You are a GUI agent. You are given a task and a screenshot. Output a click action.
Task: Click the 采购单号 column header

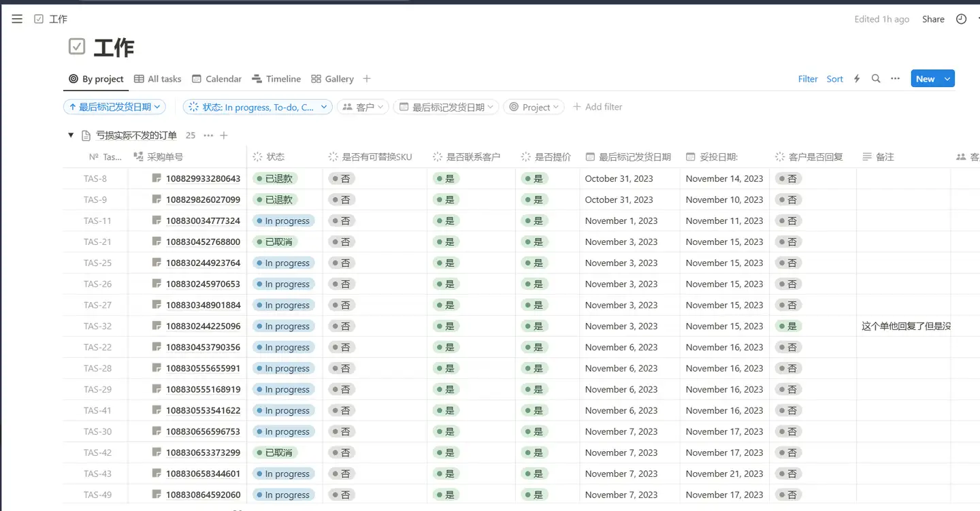[187, 157]
